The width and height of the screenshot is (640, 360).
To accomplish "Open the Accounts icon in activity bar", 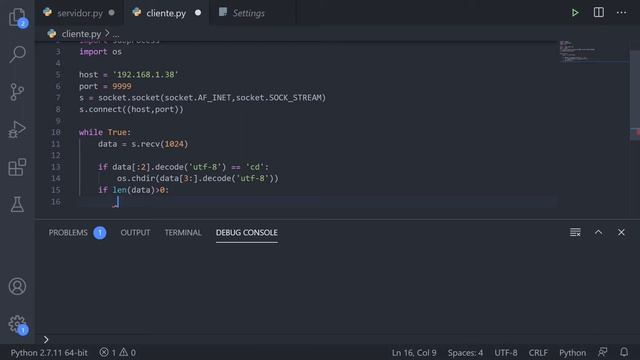I will click(x=17, y=286).
